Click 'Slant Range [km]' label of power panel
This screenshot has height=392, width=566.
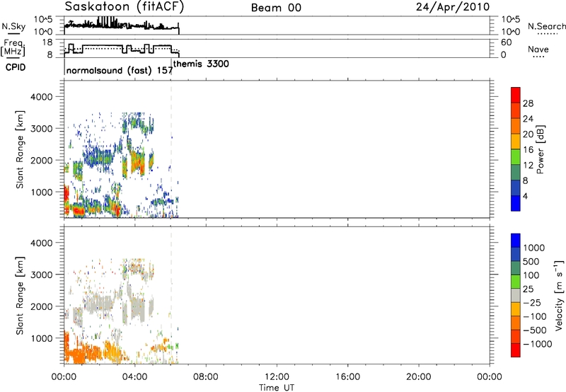(x=20, y=149)
